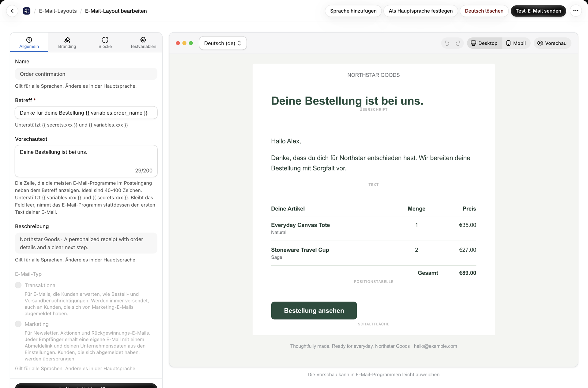
Task: Go to E-Mail-Layouts breadcrumb
Action: (x=58, y=11)
